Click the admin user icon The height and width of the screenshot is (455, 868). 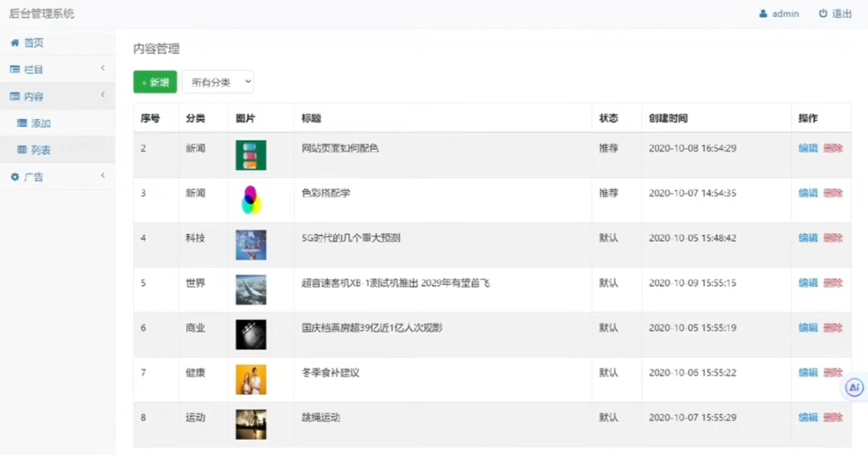[x=763, y=14]
